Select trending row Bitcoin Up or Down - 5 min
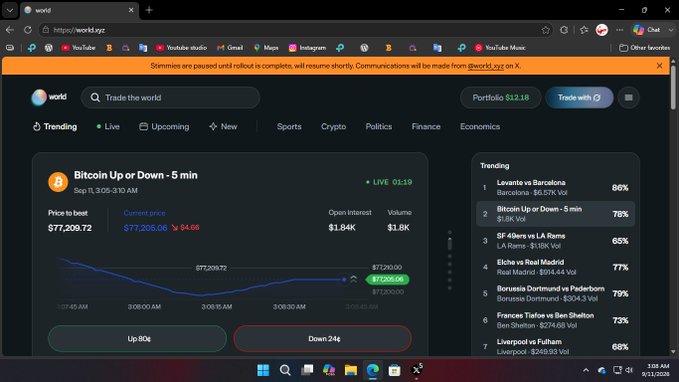 556,214
